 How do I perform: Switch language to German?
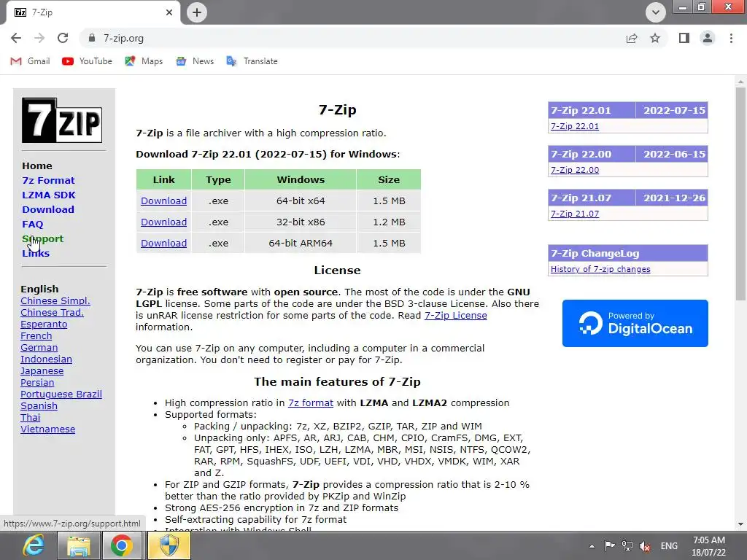[39, 348]
